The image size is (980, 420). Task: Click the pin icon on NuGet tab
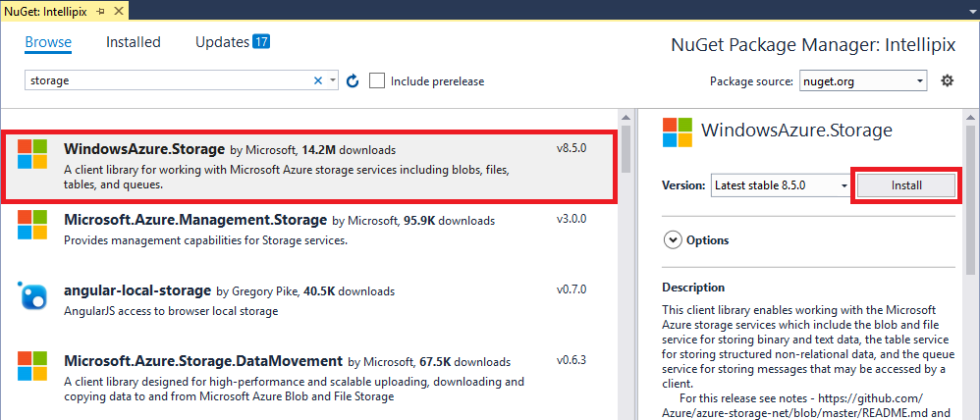(102, 8)
